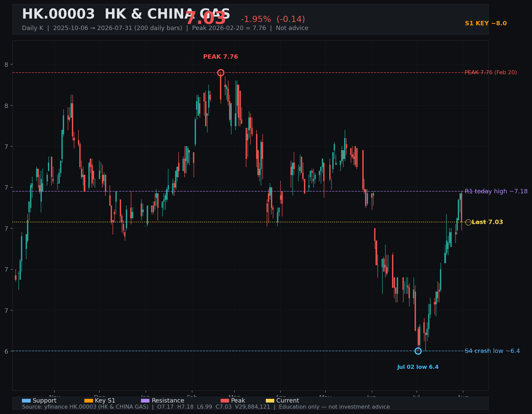Select the red Peak legend swatch
532x414 pixels.
click(225, 401)
